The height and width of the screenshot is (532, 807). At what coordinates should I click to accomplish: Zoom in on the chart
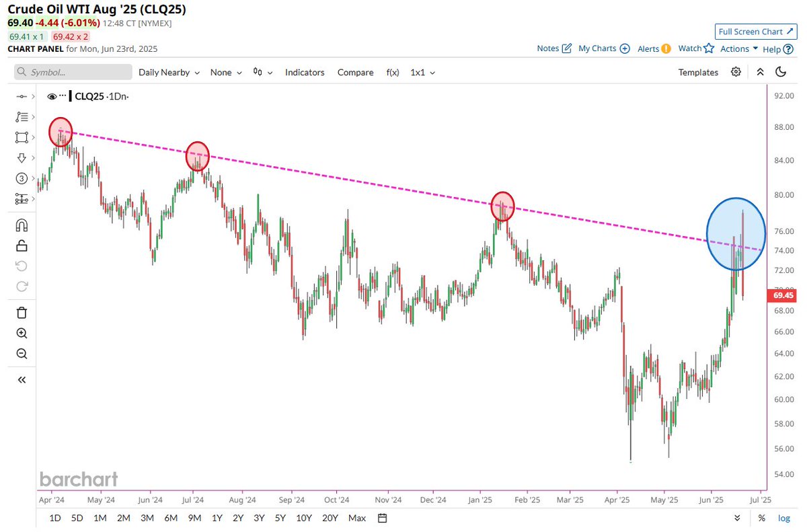(21, 333)
